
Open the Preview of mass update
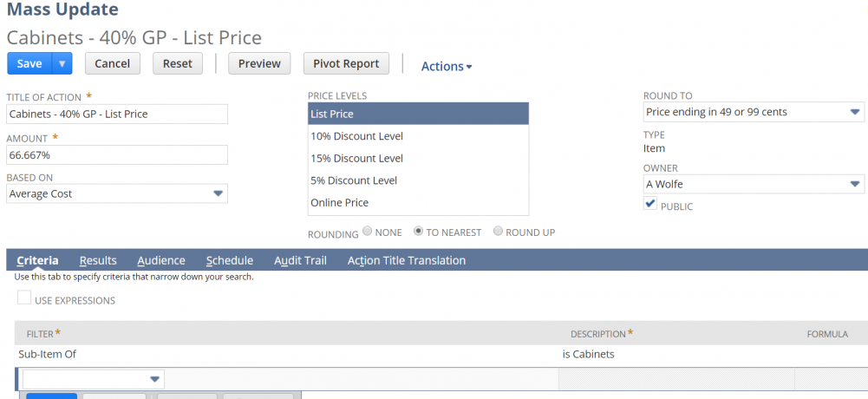point(259,63)
